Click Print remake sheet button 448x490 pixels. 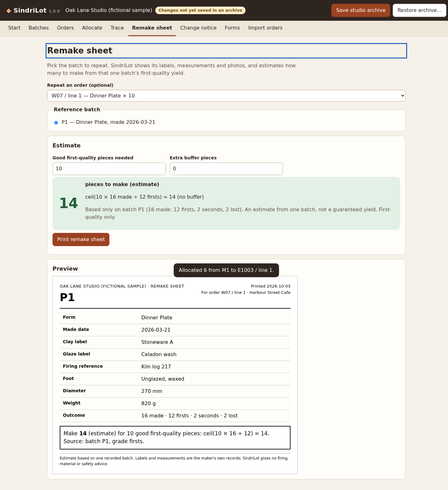pos(81,239)
